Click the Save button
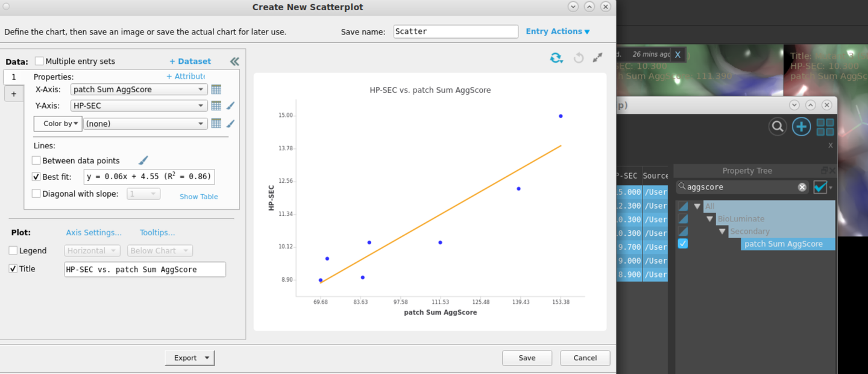 [x=527, y=358]
